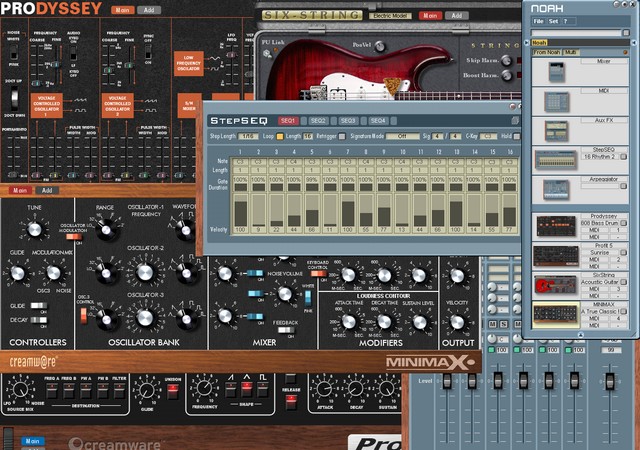Screen dimensions: 640x450
Task: Select the Prodyssey synth icon in NOAH list
Action: pos(556,226)
